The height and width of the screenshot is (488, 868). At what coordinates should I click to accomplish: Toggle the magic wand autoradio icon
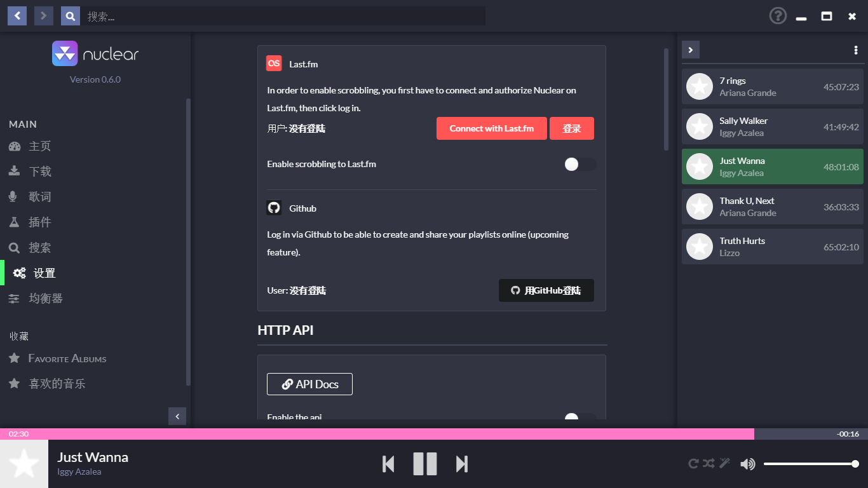tap(724, 464)
